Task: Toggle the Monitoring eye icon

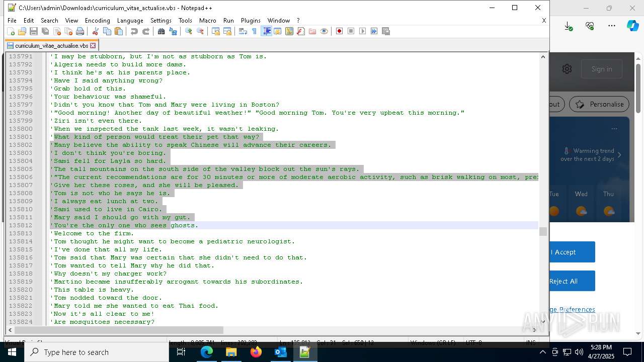Action: point(324,31)
